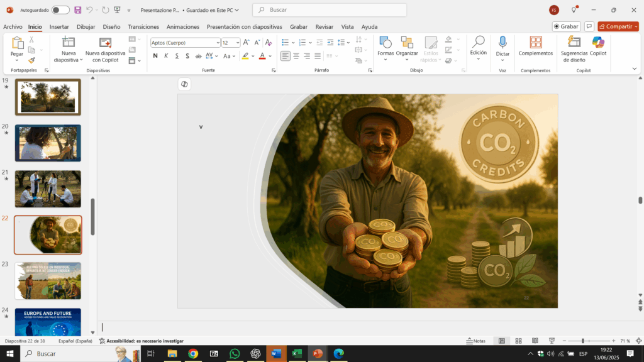Viewport: 644px width, 362px height.
Task: Open the font name dropdown Aptos (Cuerpo)
Action: (218, 43)
